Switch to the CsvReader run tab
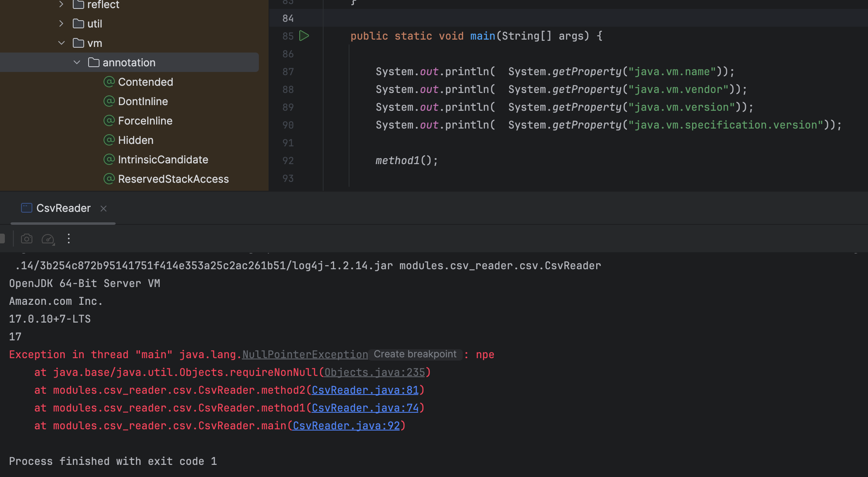 [63, 208]
